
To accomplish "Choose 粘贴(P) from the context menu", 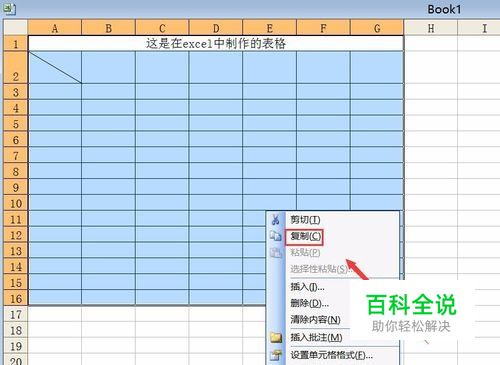I will point(305,252).
